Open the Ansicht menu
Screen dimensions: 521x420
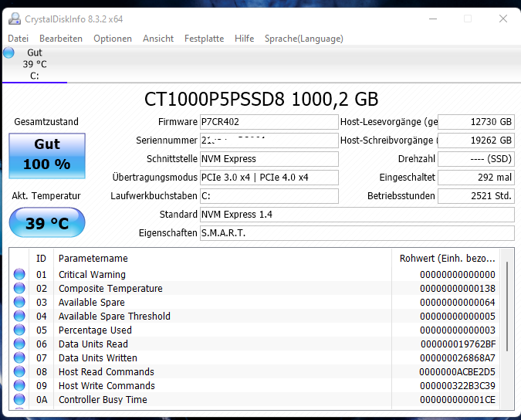(158, 39)
